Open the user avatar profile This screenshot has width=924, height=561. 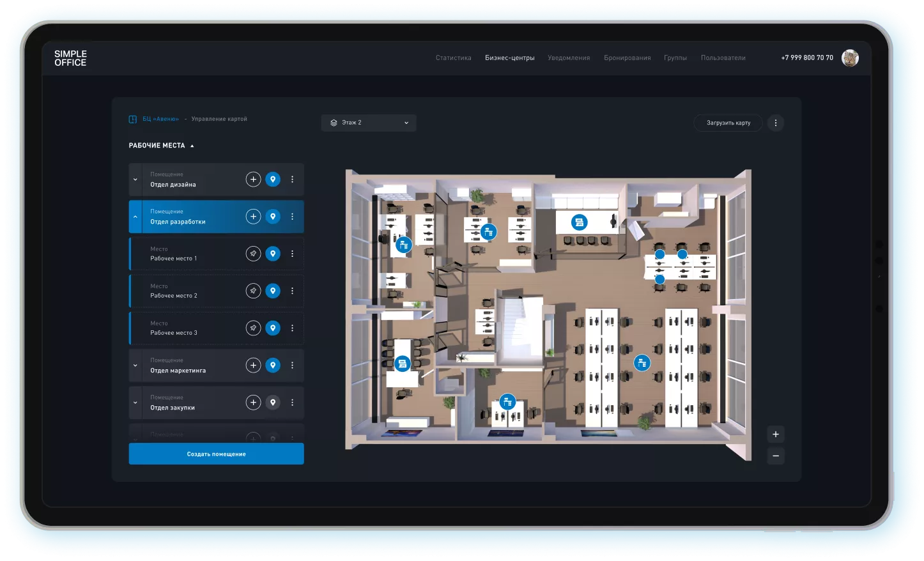click(850, 58)
